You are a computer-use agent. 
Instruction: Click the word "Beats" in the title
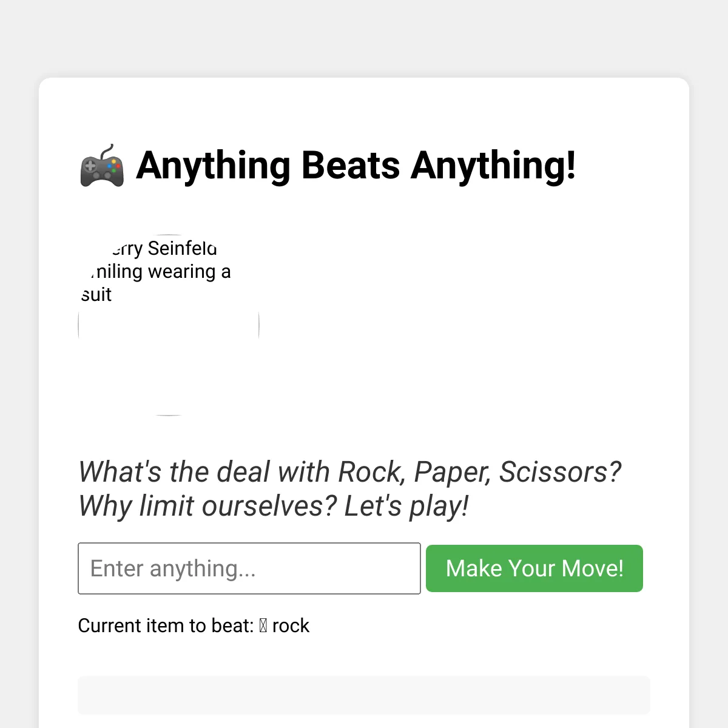coord(351,165)
